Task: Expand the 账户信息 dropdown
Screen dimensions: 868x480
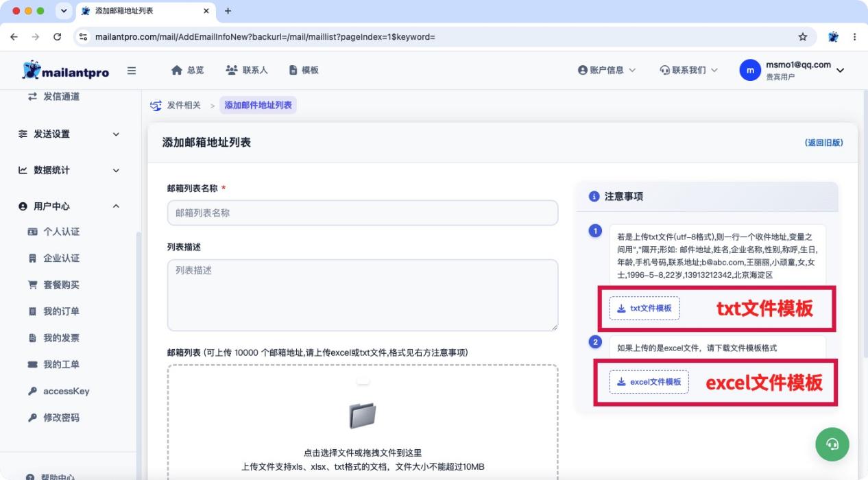Action: pos(607,70)
